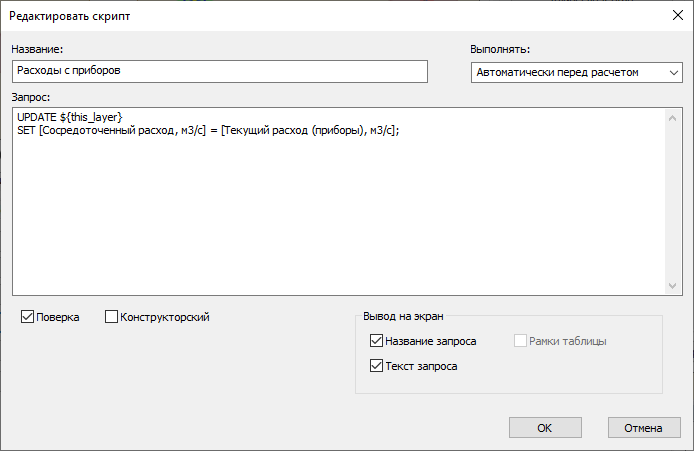Click the Название: label
Viewport: 694px width, 451px height.
point(38,50)
